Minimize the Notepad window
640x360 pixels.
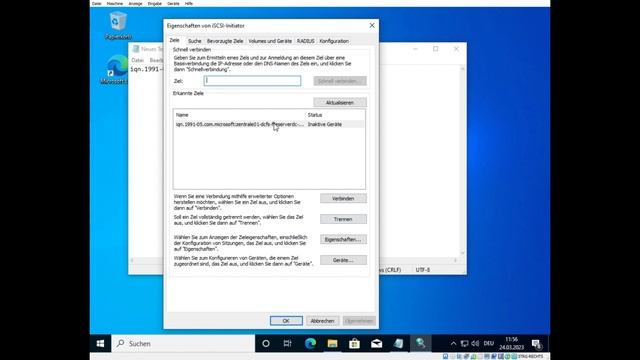coord(415,49)
